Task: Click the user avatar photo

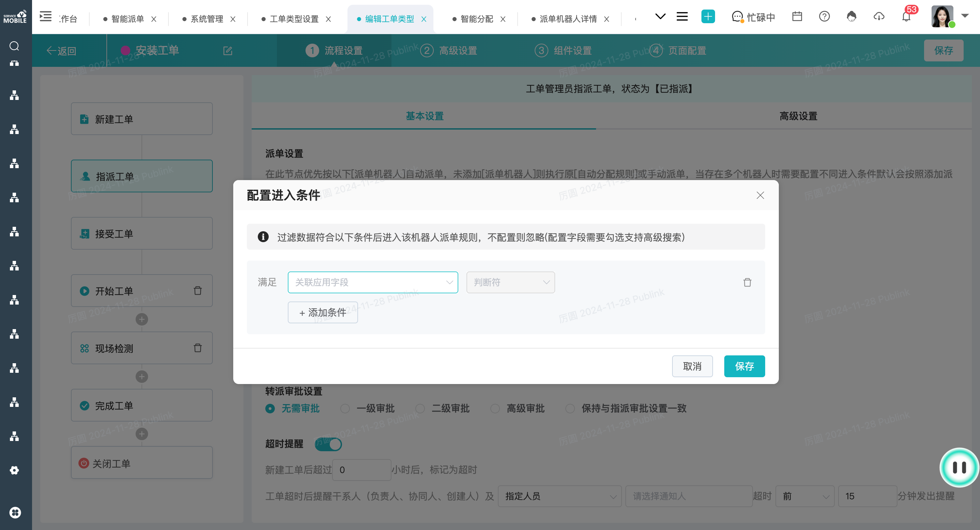Action: [x=942, y=17]
